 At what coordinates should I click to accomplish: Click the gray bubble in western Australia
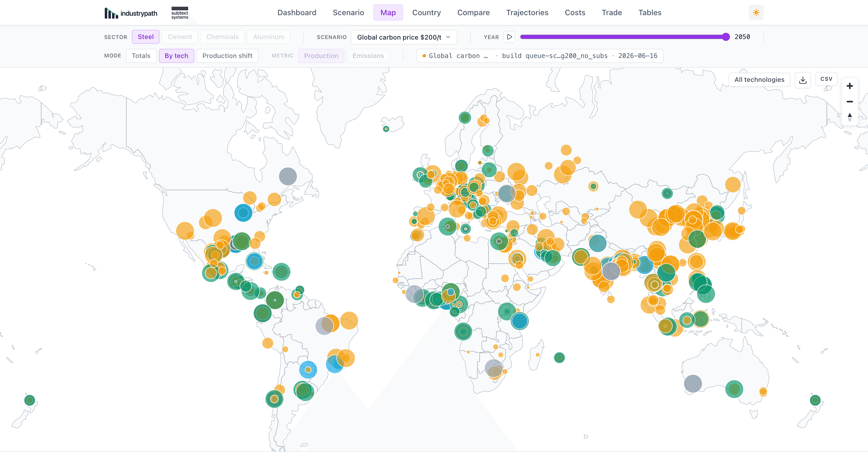pos(693,384)
